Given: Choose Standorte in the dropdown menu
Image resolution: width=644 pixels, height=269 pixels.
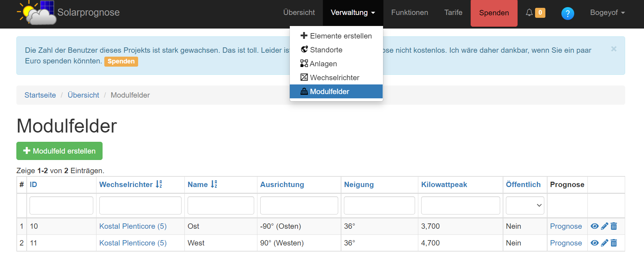Looking at the screenshot, I should coord(326,50).
